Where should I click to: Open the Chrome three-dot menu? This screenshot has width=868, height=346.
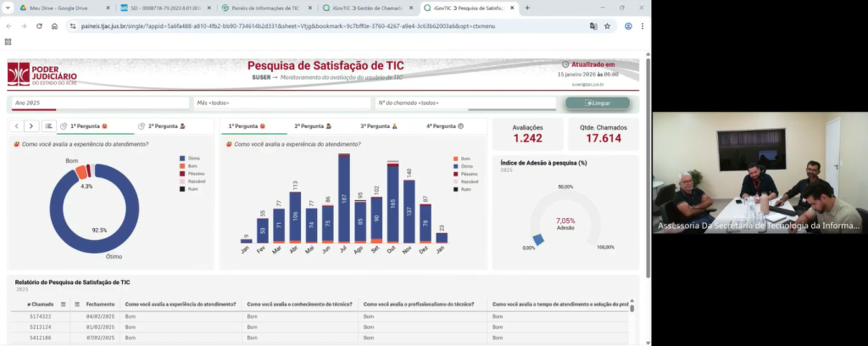pos(643,26)
